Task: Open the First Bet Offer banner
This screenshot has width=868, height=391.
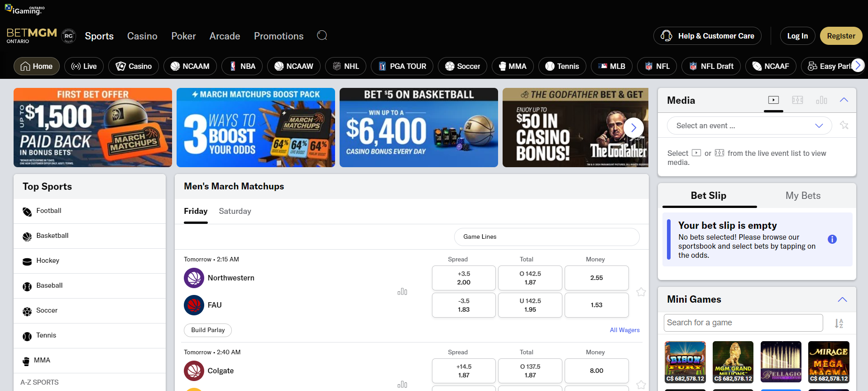Action: 93,127
